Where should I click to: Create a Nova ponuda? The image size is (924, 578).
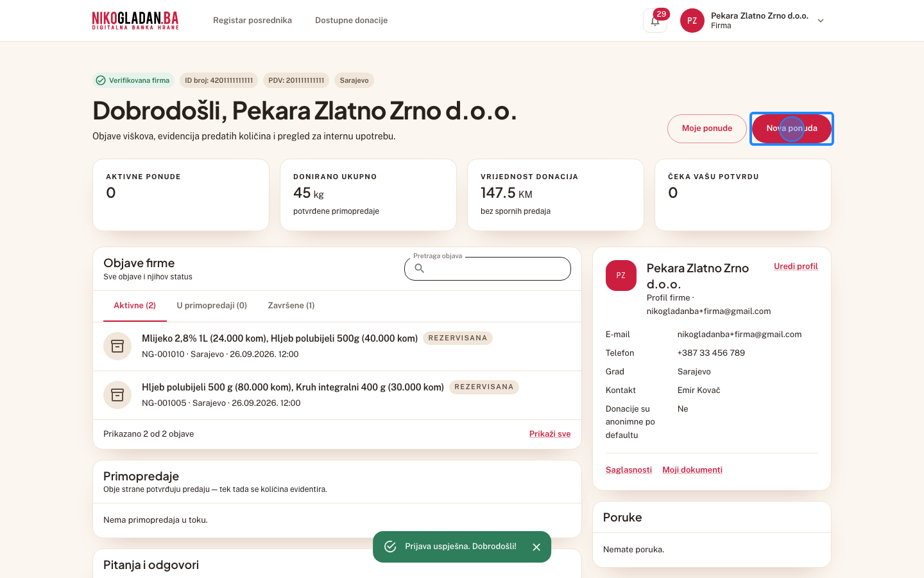click(x=792, y=128)
